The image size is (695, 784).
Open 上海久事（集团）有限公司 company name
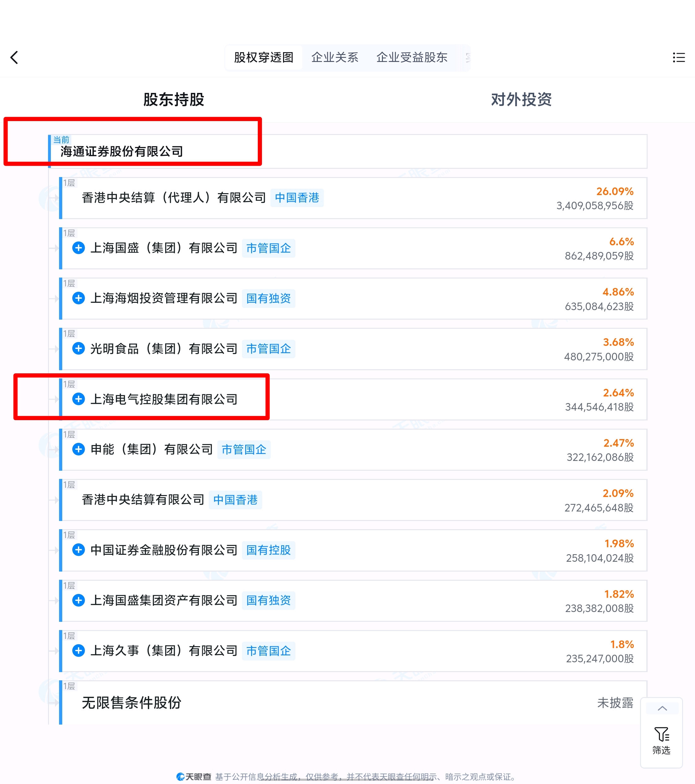[x=164, y=651]
